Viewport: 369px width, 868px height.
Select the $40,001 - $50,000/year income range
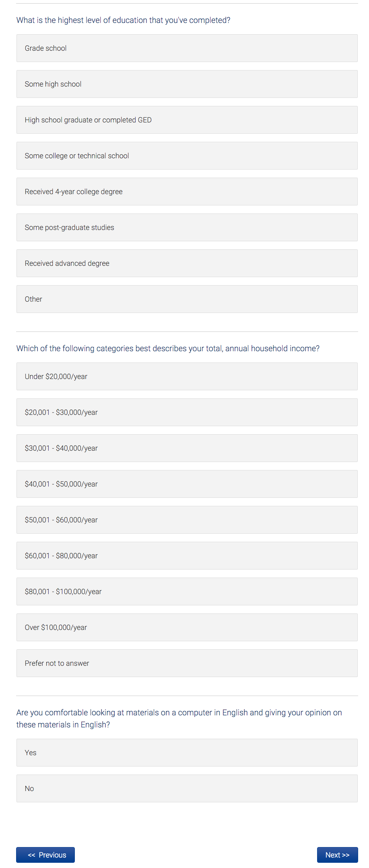[187, 484]
